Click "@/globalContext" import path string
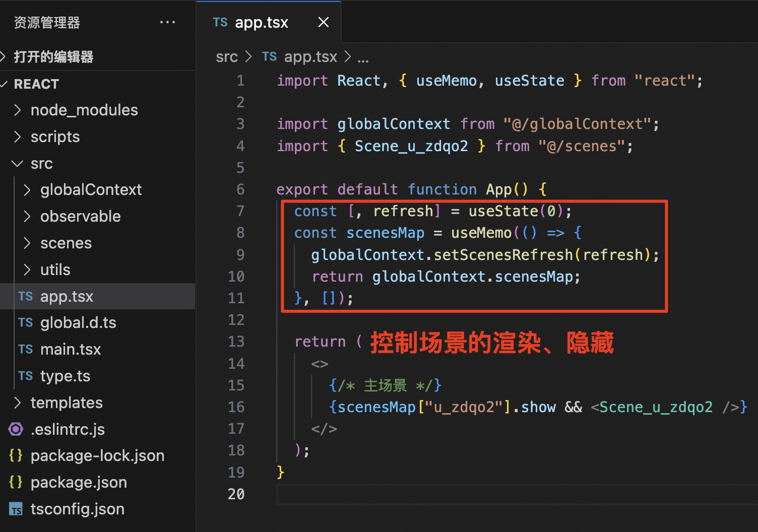The height and width of the screenshot is (532, 758). point(578,124)
